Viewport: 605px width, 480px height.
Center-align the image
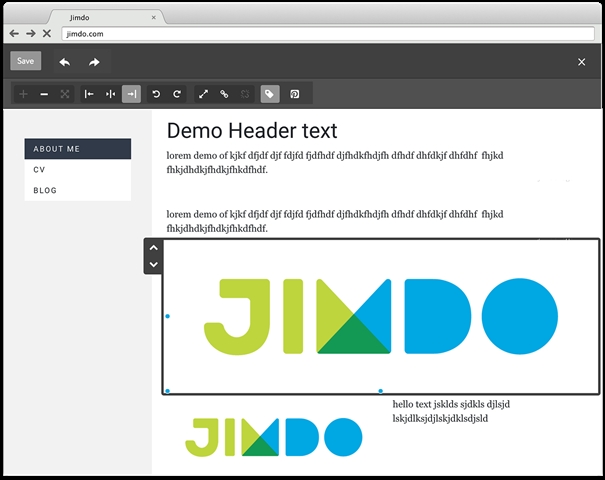tap(110, 94)
